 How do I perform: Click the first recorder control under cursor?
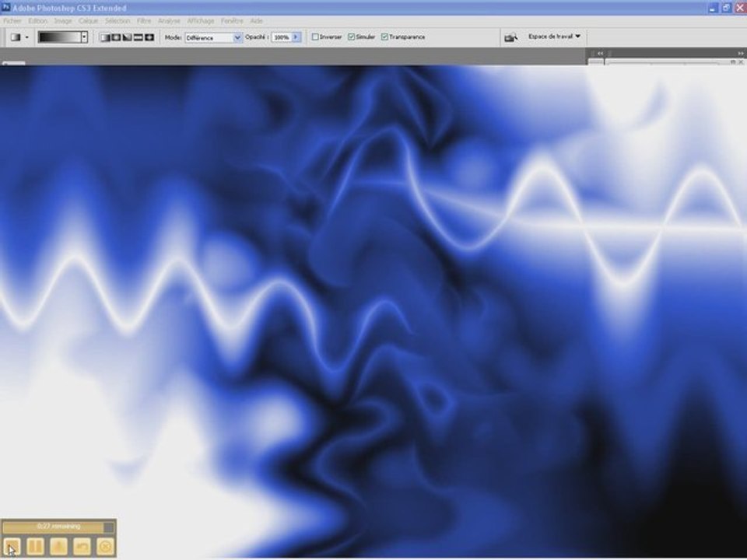point(12,546)
